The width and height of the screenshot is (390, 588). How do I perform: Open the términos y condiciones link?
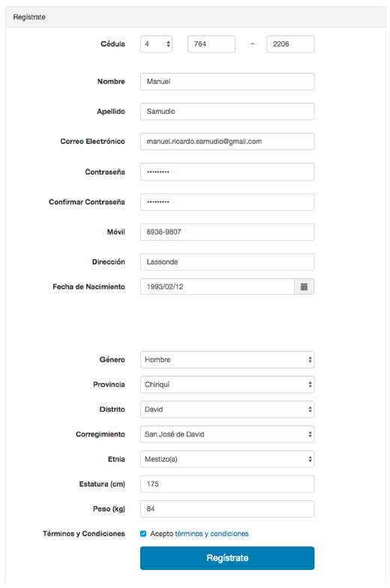[x=211, y=534]
